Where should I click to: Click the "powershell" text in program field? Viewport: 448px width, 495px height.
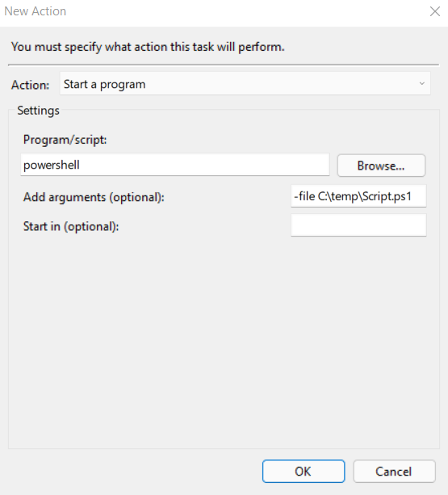(52, 165)
